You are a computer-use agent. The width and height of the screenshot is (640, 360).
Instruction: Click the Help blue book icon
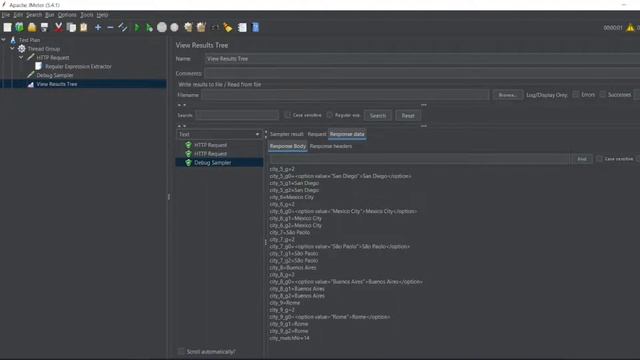tap(256, 27)
